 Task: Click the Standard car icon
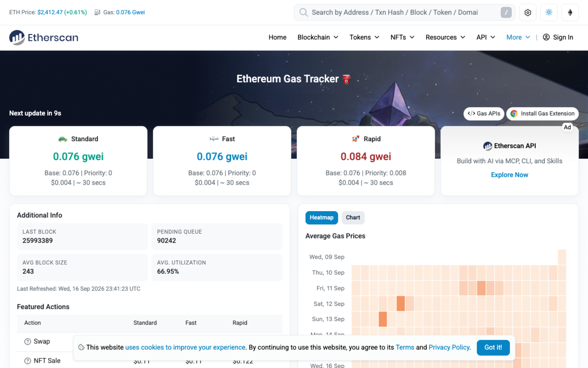63,139
